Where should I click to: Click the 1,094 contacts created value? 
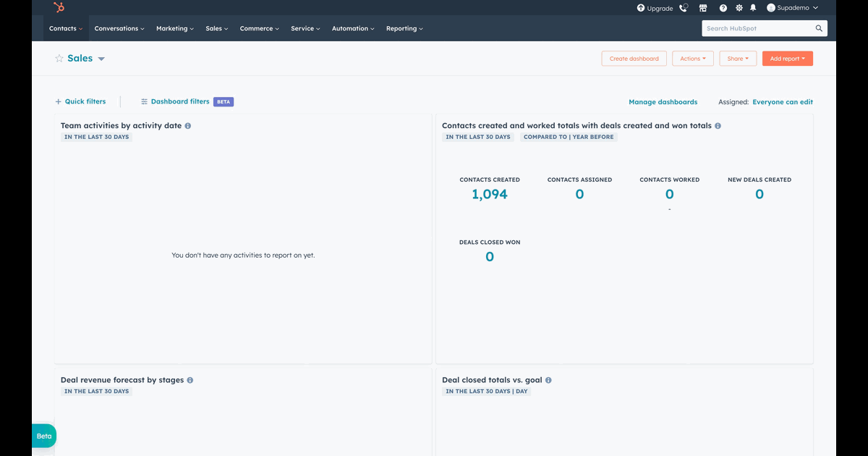click(x=490, y=194)
